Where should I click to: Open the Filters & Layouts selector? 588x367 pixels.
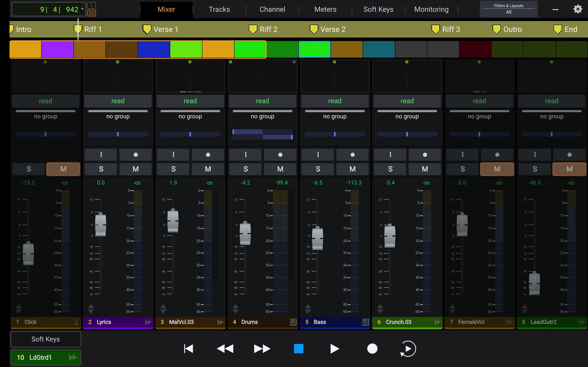[508, 9]
